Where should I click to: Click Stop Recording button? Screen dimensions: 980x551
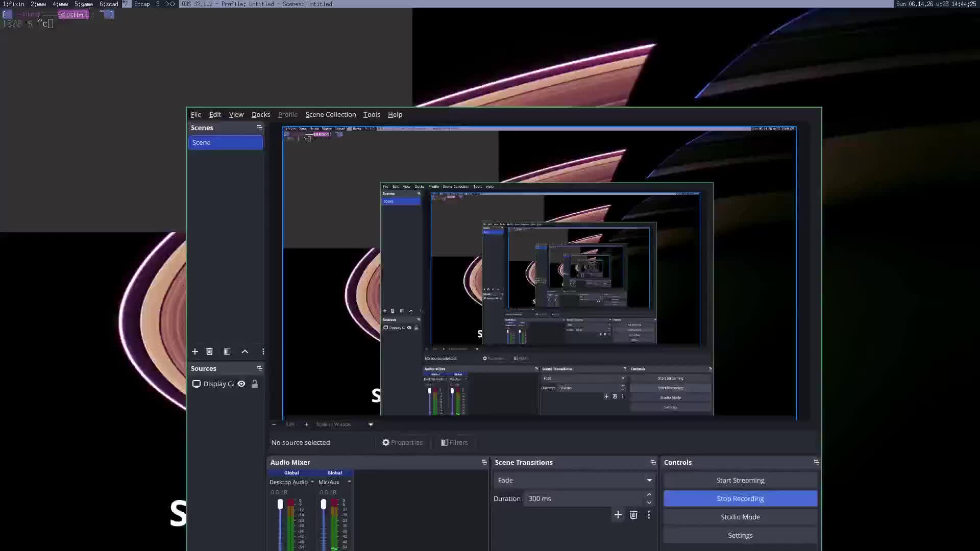(740, 498)
